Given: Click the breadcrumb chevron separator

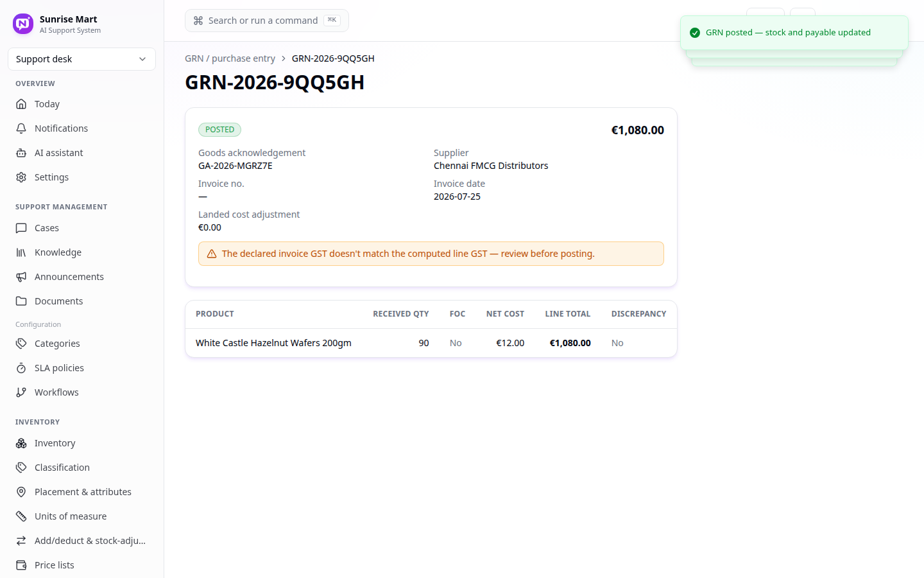Looking at the screenshot, I should 284,58.
